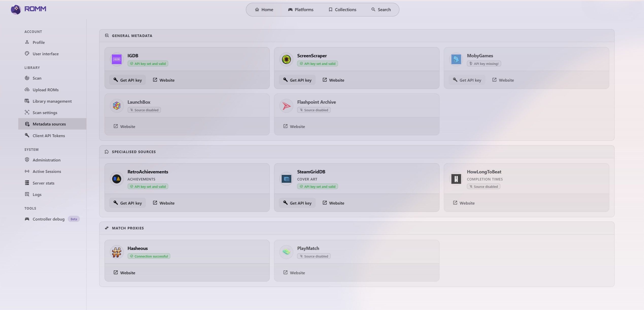Get API key for IGDB
Image resolution: width=644 pixels, height=310 pixels.
[128, 80]
